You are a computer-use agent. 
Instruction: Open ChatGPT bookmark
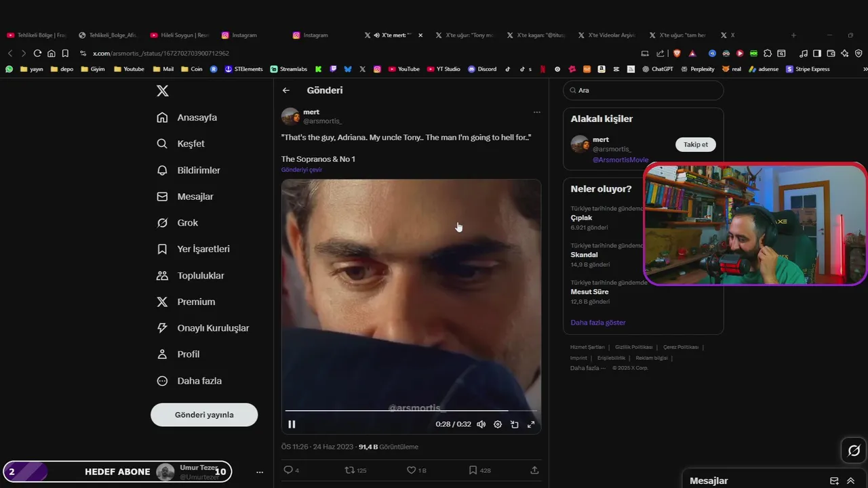point(657,69)
